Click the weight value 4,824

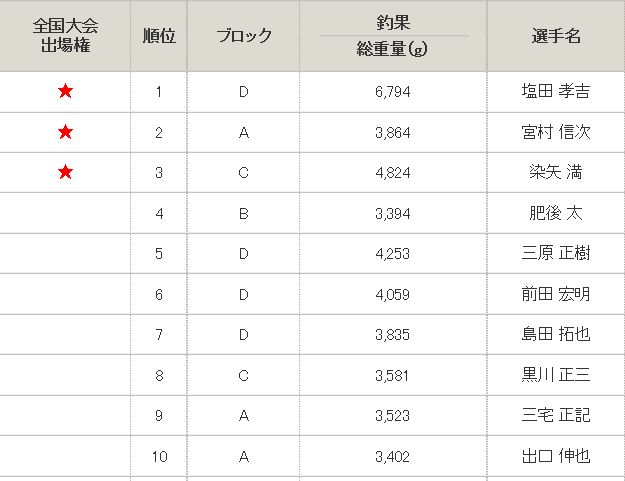pos(393,172)
